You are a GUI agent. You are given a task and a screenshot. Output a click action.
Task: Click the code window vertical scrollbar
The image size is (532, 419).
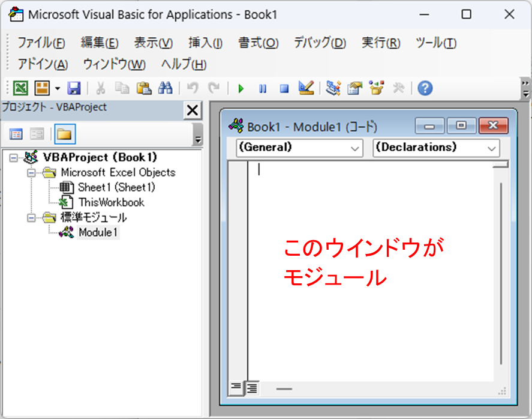(x=501, y=274)
